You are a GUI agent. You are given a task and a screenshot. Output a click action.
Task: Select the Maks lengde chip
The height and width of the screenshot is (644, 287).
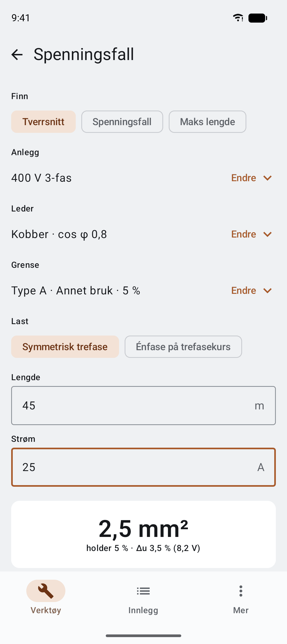pos(207,122)
